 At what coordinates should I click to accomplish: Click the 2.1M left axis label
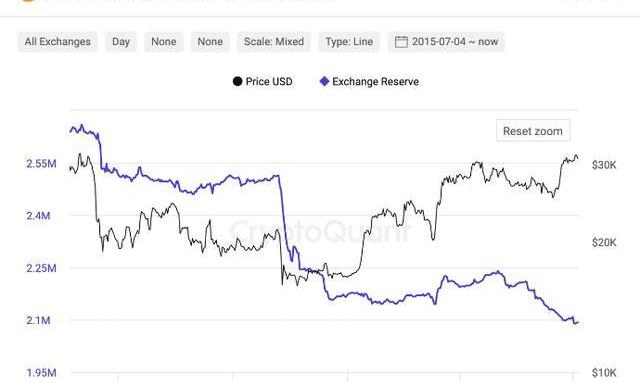pos(38,320)
